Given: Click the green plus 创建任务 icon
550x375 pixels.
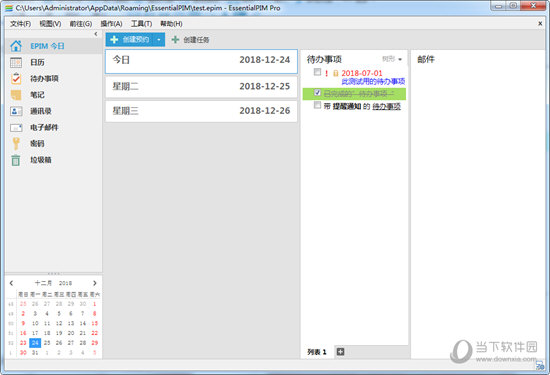Looking at the screenshot, I should [x=175, y=40].
